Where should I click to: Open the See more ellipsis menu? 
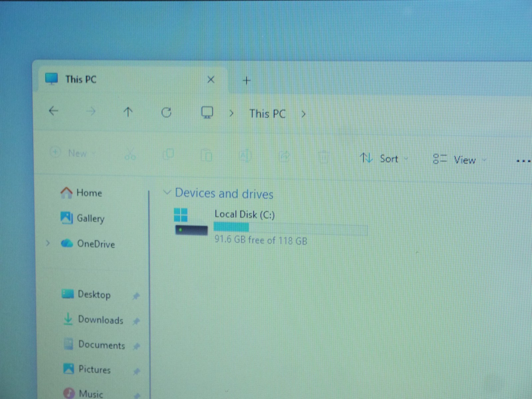coord(523,161)
